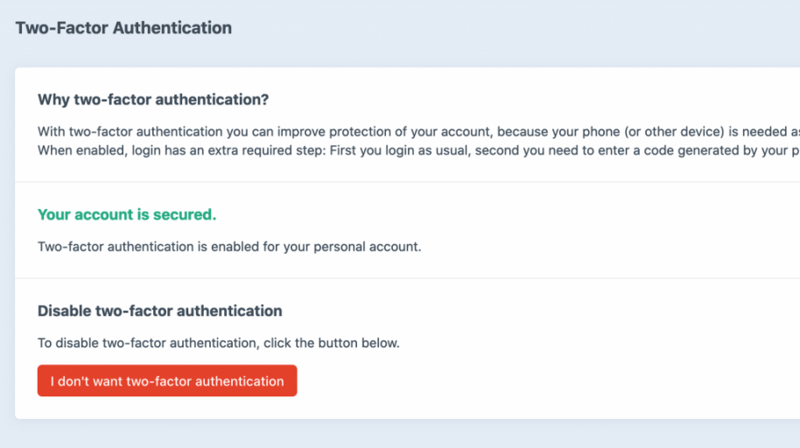Select the "Disable two-factor authentication" heading
800x448 pixels.
[159, 311]
